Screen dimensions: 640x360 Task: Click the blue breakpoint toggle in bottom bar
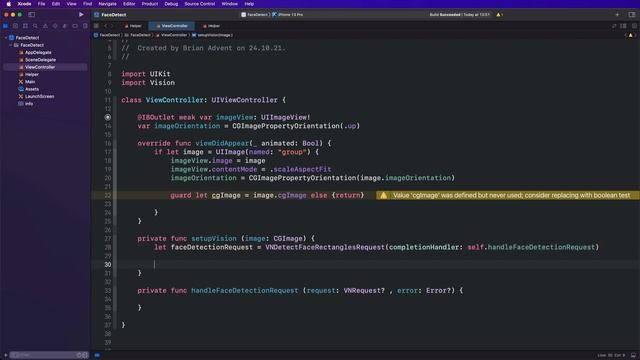click(97, 355)
